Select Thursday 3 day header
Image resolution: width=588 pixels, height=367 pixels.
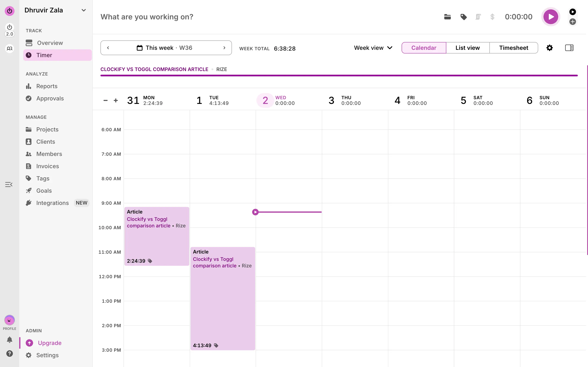pyautogui.click(x=344, y=100)
